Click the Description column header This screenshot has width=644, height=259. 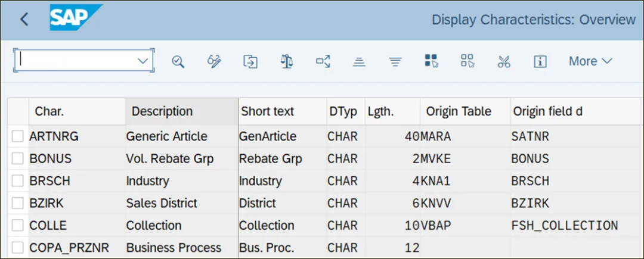[x=162, y=111]
